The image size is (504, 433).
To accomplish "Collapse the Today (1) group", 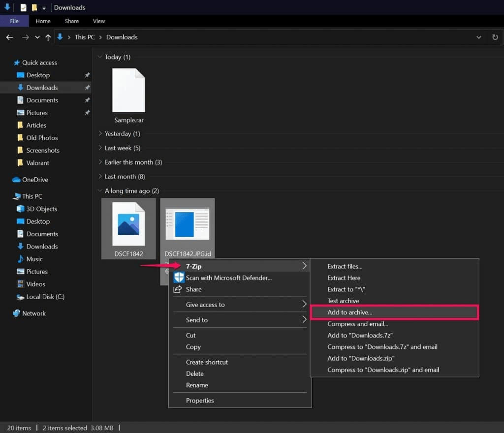I will click(x=100, y=57).
